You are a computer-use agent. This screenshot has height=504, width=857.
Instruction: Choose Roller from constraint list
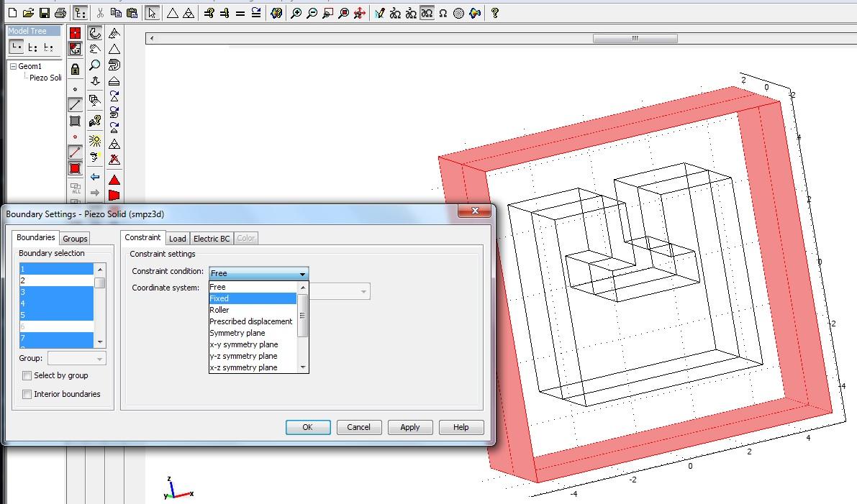253,310
